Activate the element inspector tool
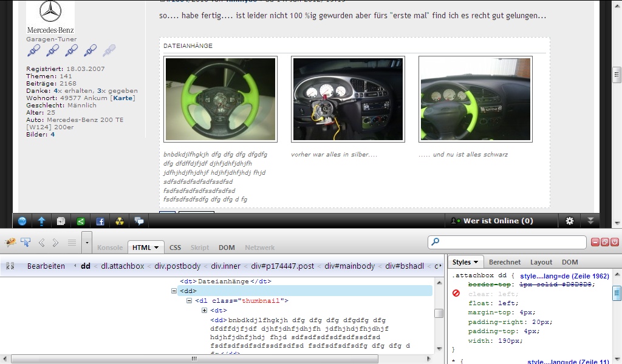 (26, 243)
